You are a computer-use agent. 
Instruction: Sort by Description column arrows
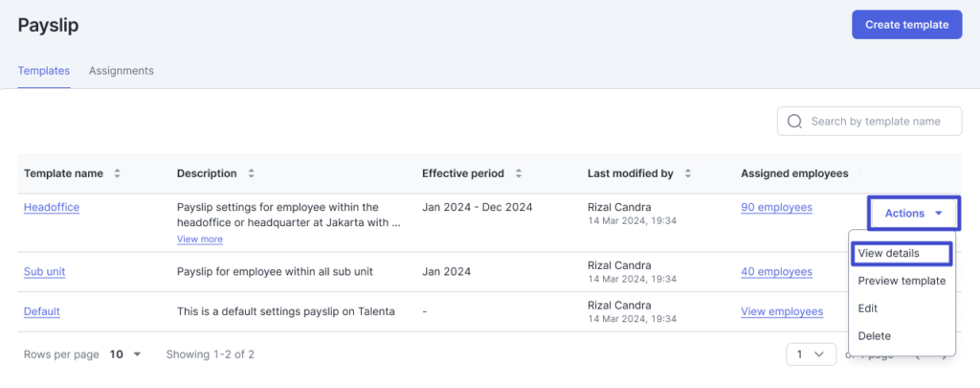point(251,173)
